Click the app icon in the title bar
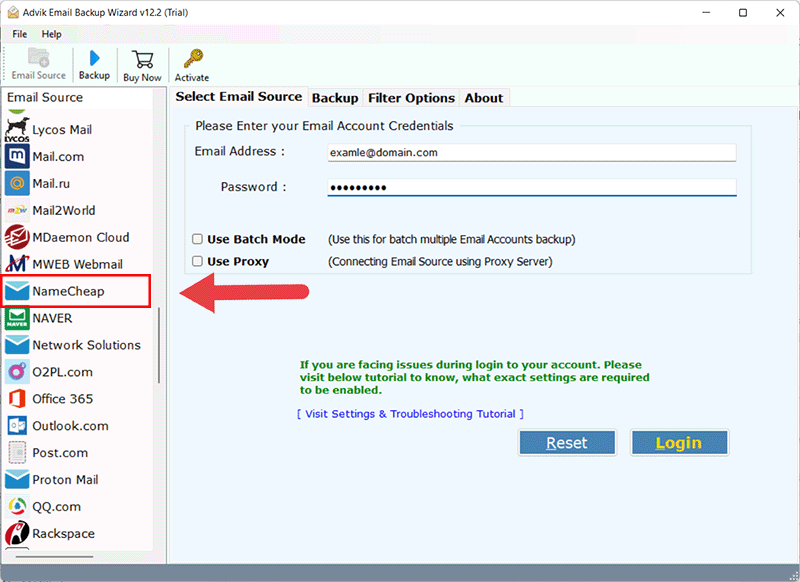 (x=13, y=12)
